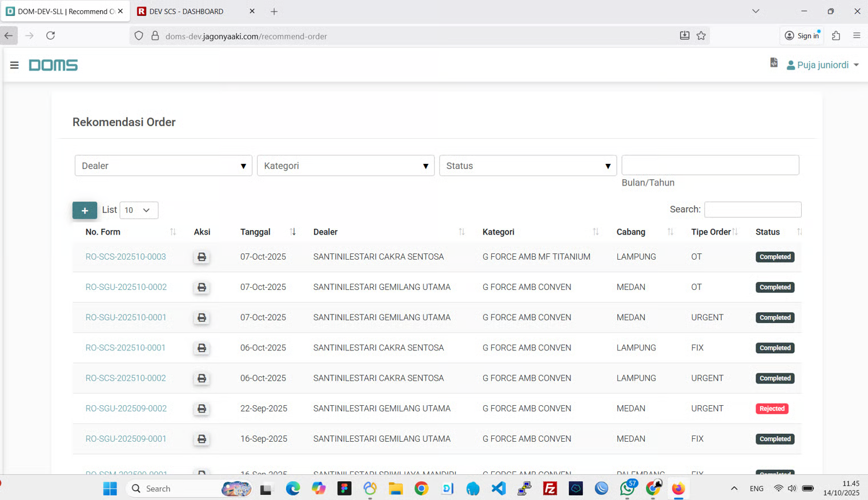The width and height of the screenshot is (868, 500).
Task: Click the document icon beside the username
Action: [774, 63]
